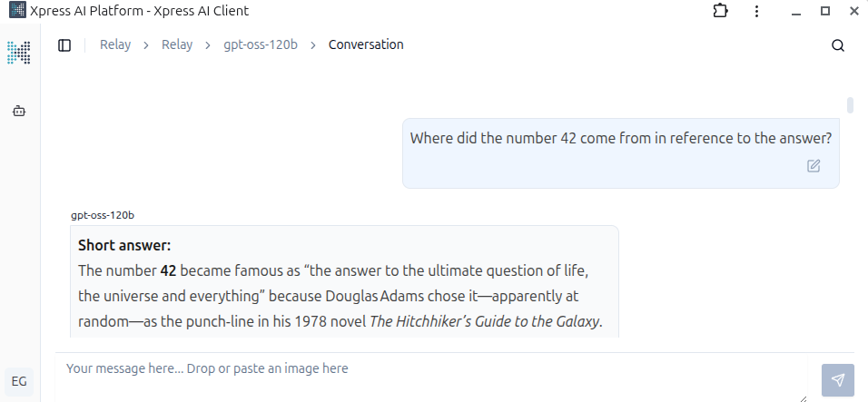Open the search magnifier icon
Viewport: 868px width, 402px height.
(838, 45)
